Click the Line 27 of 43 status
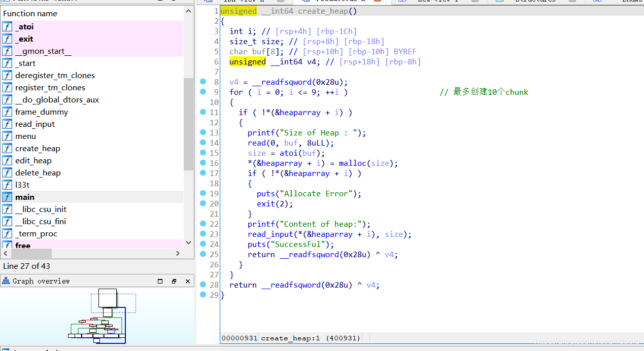Image resolution: width=644 pixels, height=351 pixels. [27, 266]
